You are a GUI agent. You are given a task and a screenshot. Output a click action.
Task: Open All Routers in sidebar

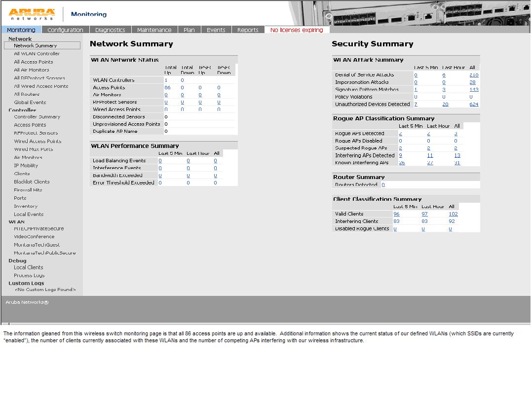[x=27, y=94]
